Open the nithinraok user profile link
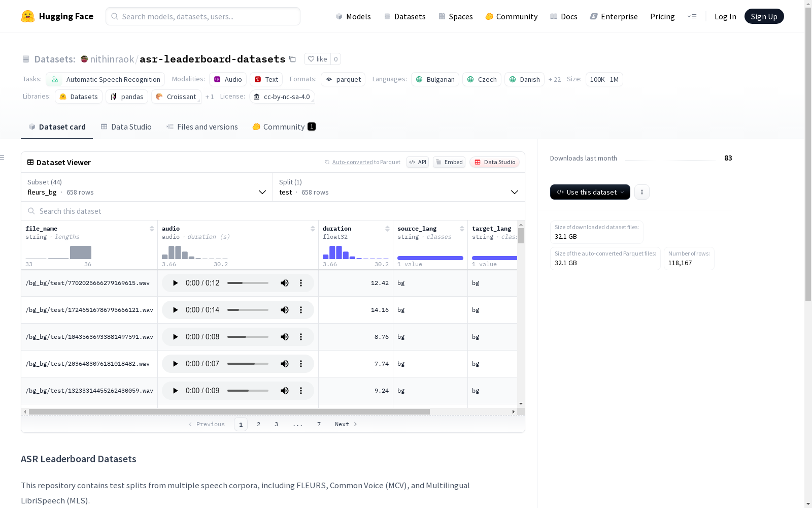The image size is (812, 508). 112,59
